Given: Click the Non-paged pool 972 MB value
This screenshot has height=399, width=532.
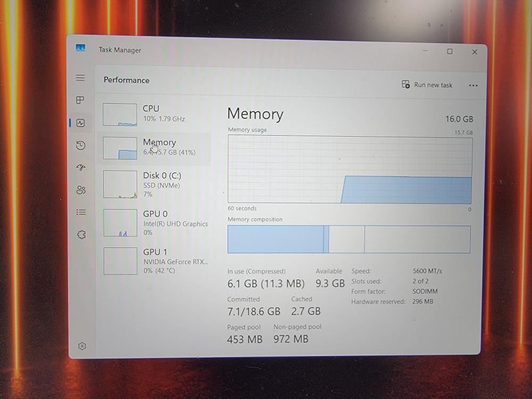Looking at the screenshot, I should pos(291,339).
